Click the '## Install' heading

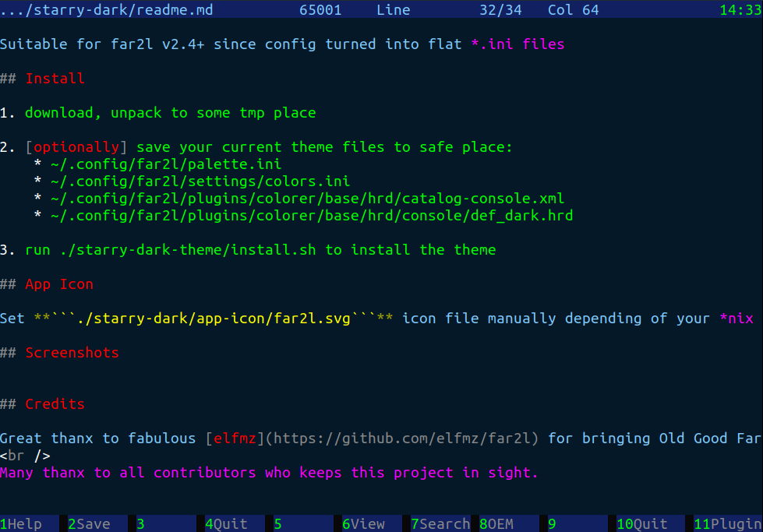tap(42, 79)
